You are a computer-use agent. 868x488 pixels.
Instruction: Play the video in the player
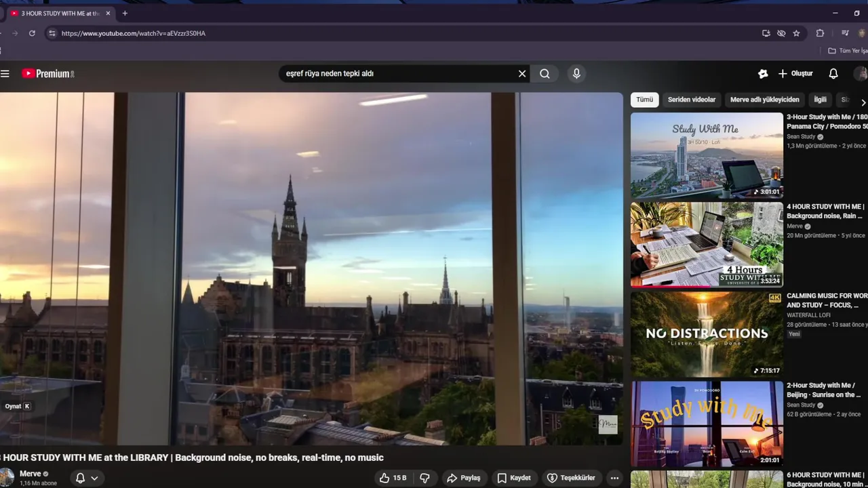[311, 268]
